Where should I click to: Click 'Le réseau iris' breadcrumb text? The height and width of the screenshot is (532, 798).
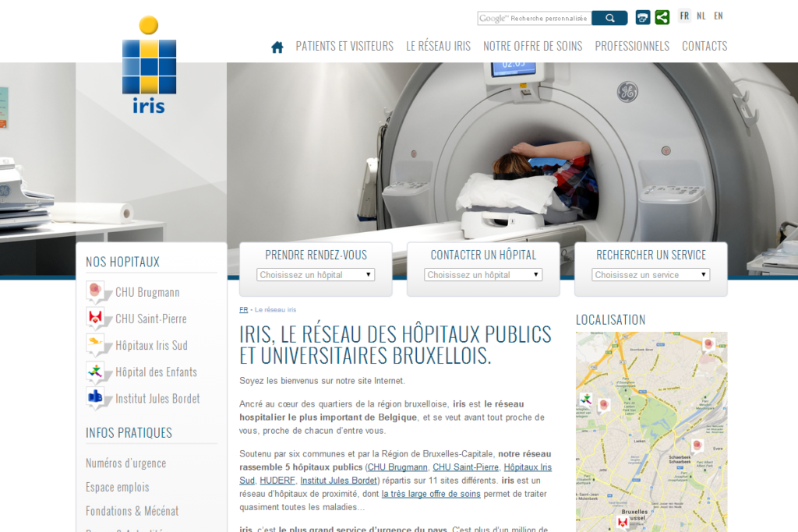pos(275,310)
